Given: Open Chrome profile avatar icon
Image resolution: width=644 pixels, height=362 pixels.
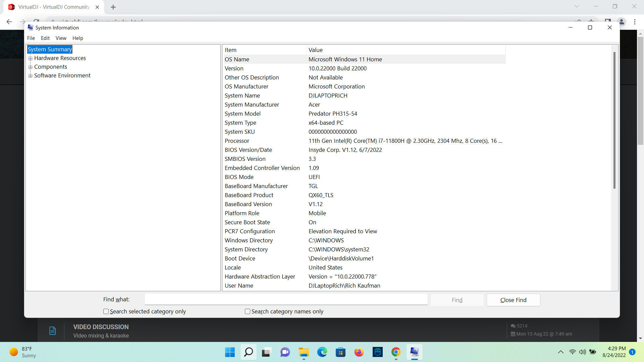Looking at the screenshot, I should [x=622, y=22].
